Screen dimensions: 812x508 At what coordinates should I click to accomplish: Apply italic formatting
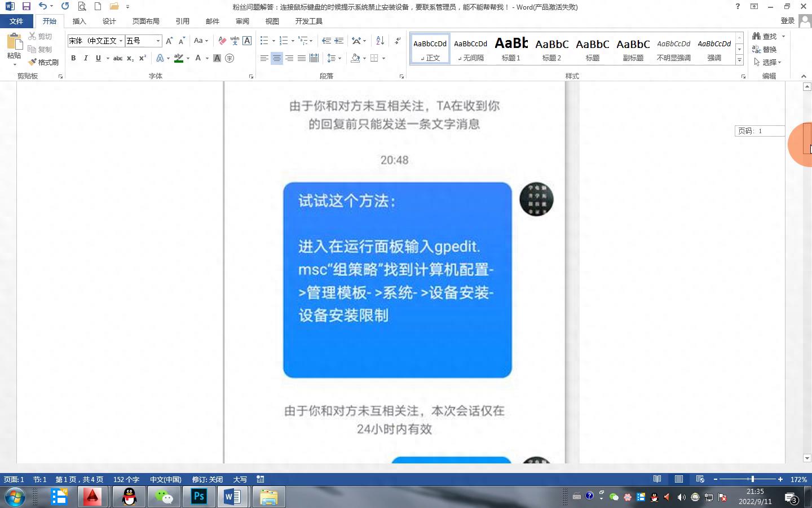86,58
